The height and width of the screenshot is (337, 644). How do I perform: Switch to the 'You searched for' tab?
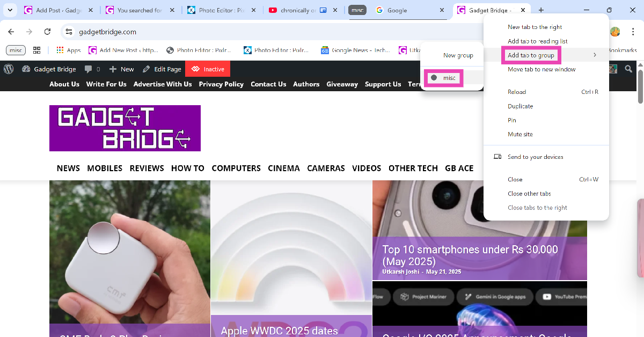pos(140,10)
